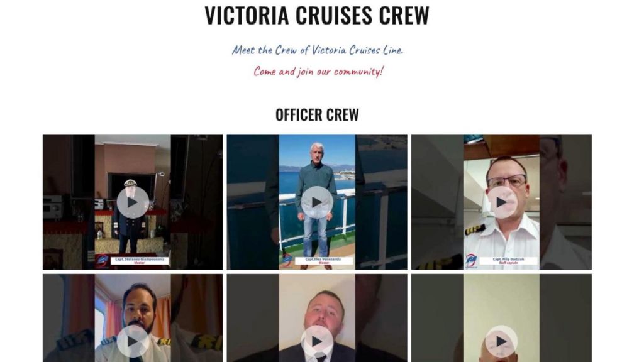Click the Victoria Cruises Crew page title
Screen dimensions: 644x362
point(317,15)
